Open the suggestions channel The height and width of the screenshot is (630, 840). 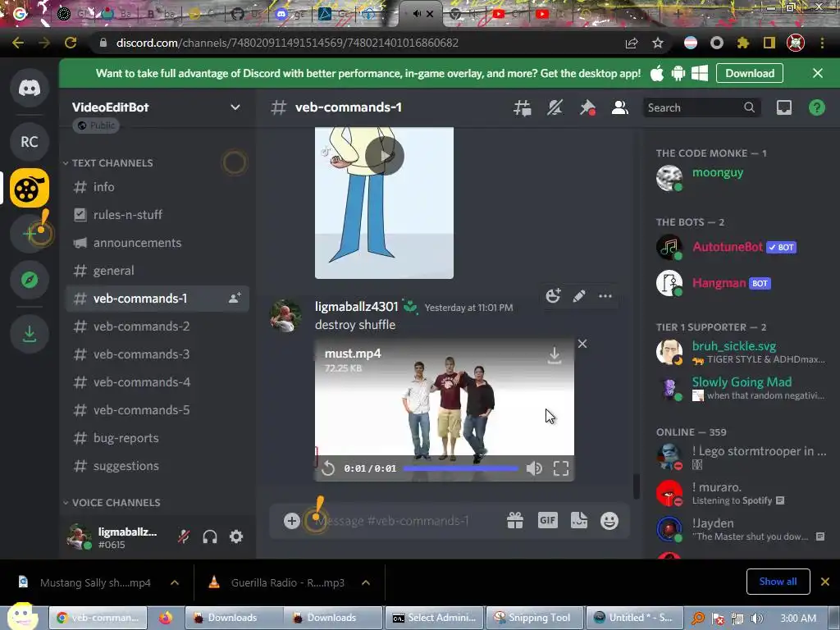[x=157, y=466]
